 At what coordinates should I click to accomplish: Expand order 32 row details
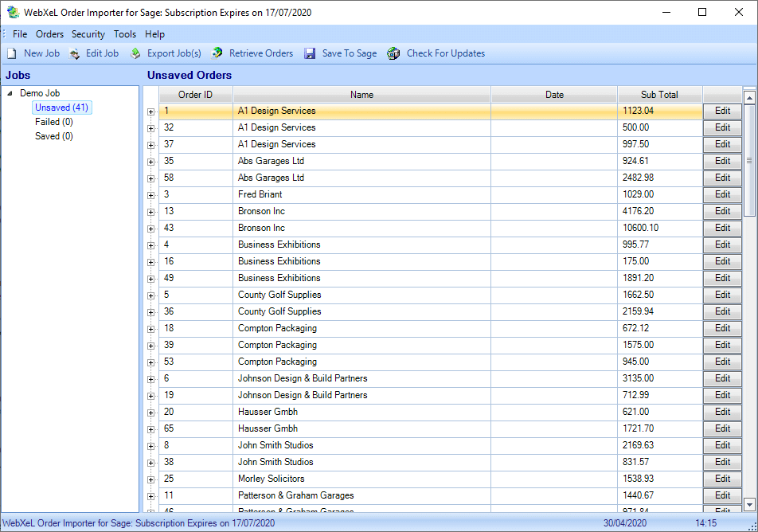(x=150, y=129)
